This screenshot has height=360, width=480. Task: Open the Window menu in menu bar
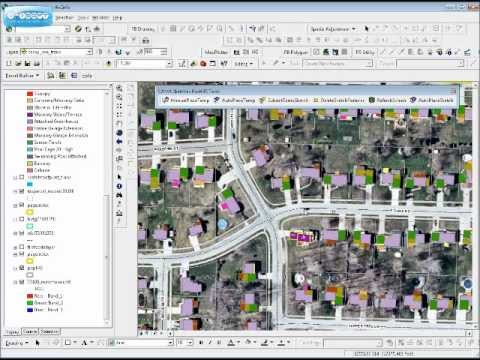pyautogui.click(x=100, y=18)
